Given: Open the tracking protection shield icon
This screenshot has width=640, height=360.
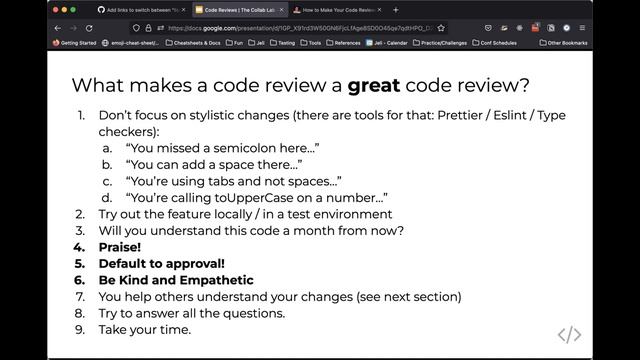Looking at the screenshot, I should tap(136, 28).
